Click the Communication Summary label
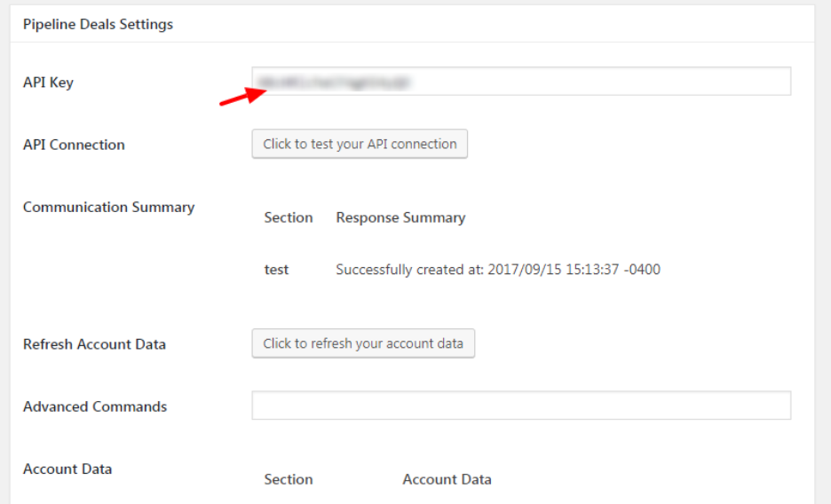The width and height of the screenshot is (831, 504). (x=108, y=207)
